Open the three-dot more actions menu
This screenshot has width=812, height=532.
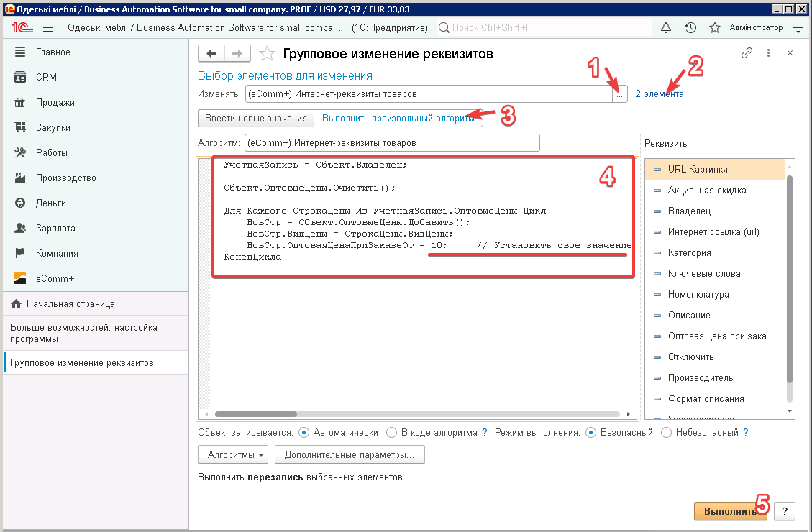pyautogui.click(x=768, y=53)
